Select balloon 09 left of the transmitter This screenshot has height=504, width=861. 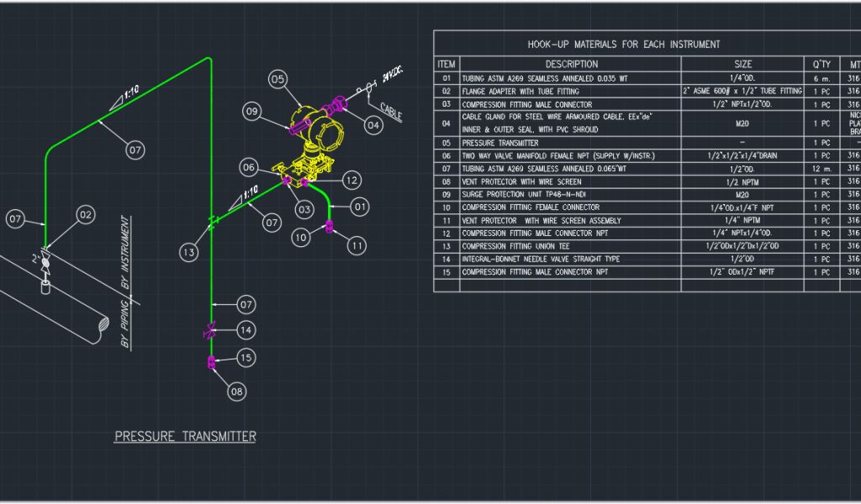tap(252, 110)
